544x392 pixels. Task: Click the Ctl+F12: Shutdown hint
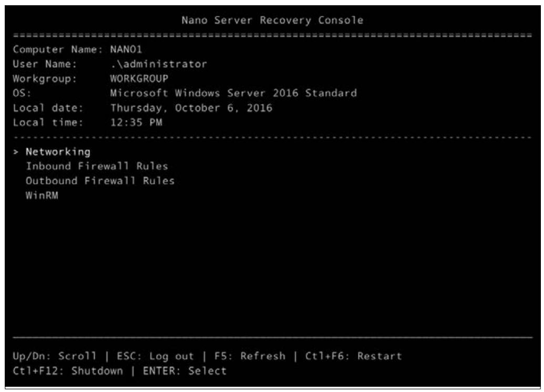[x=68, y=371]
